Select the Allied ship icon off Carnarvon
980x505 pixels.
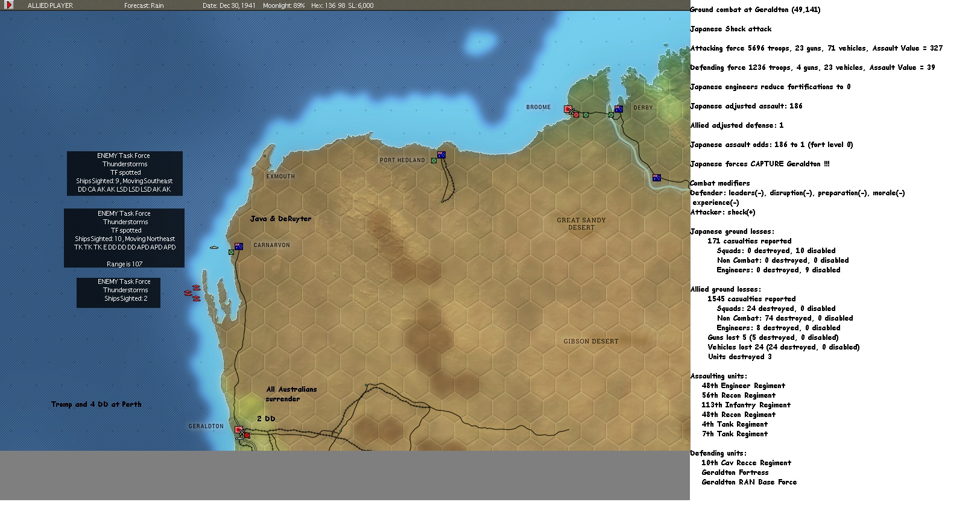(x=214, y=248)
